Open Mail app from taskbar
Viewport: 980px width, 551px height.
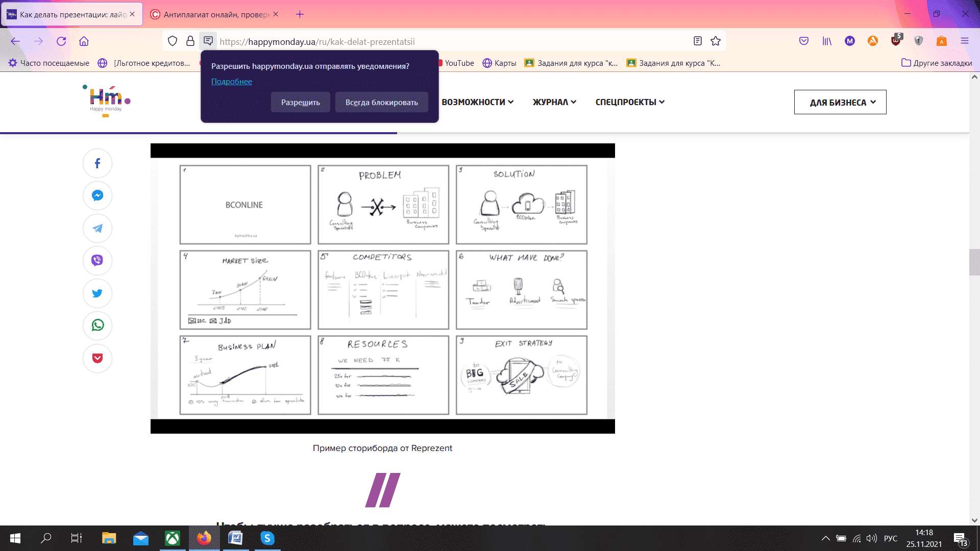point(141,538)
